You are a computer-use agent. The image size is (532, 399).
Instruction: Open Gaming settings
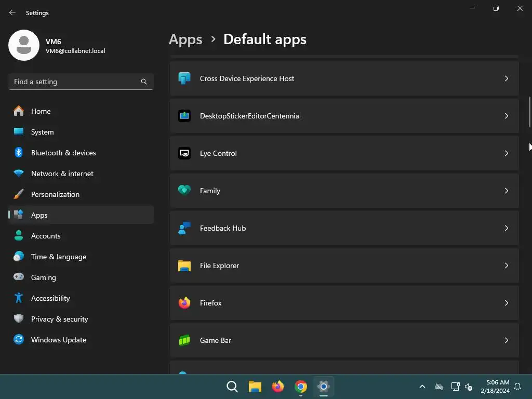pyautogui.click(x=81, y=277)
